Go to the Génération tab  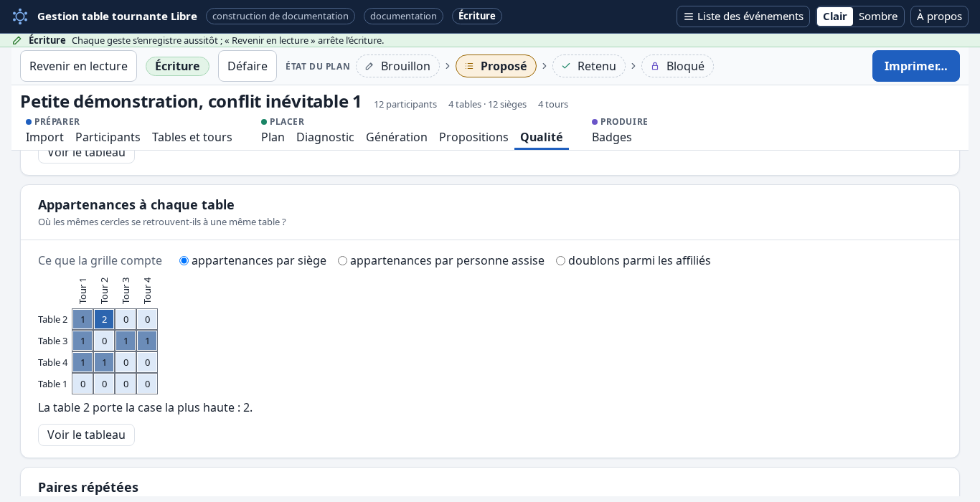click(x=397, y=137)
